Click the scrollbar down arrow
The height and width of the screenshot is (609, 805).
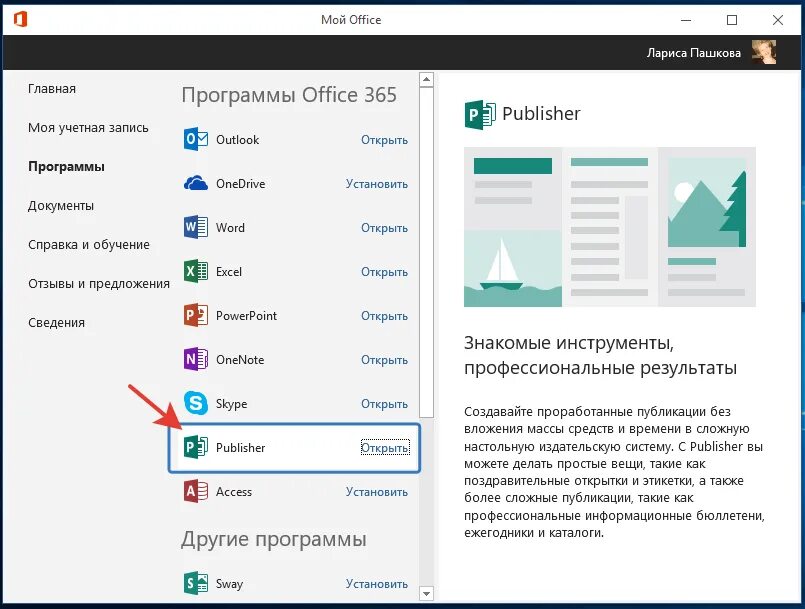click(x=426, y=594)
